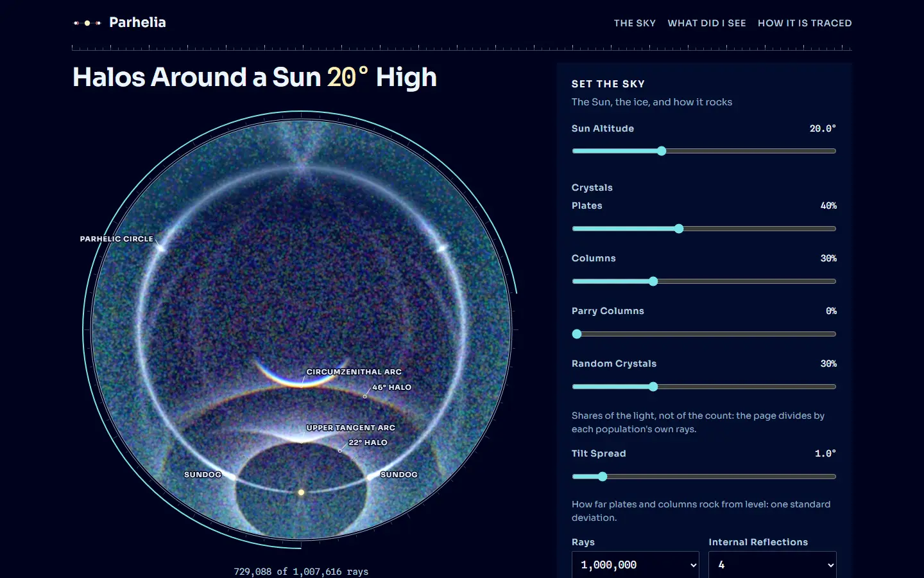Screen dimensions: 924x578
Task: Click the Plates slider handle
Action: [x=679, y=229]
